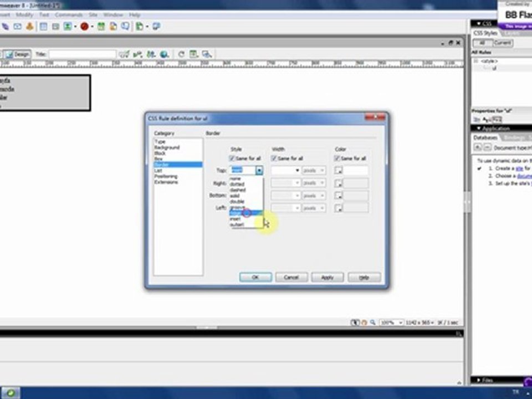This screenshot has width=532, height=399.
Task: Toggle Width 'Same for all' checkbox
Action: pyautogui.click(x=274, y=158)
